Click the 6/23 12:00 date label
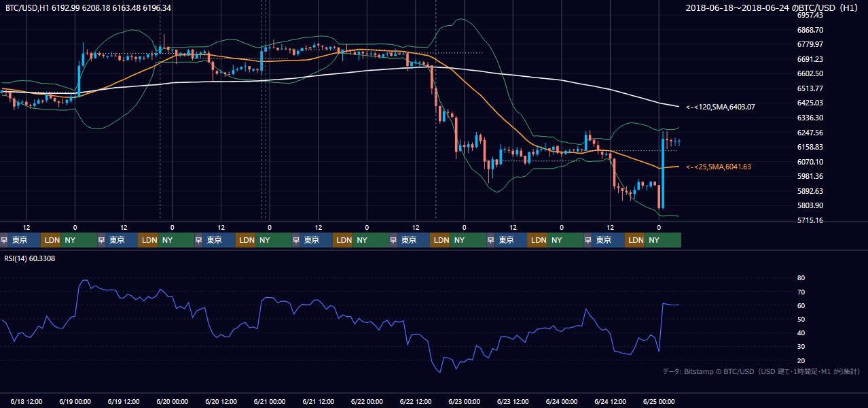This screenshot has height=408, width=868. (x=513, y=402)
